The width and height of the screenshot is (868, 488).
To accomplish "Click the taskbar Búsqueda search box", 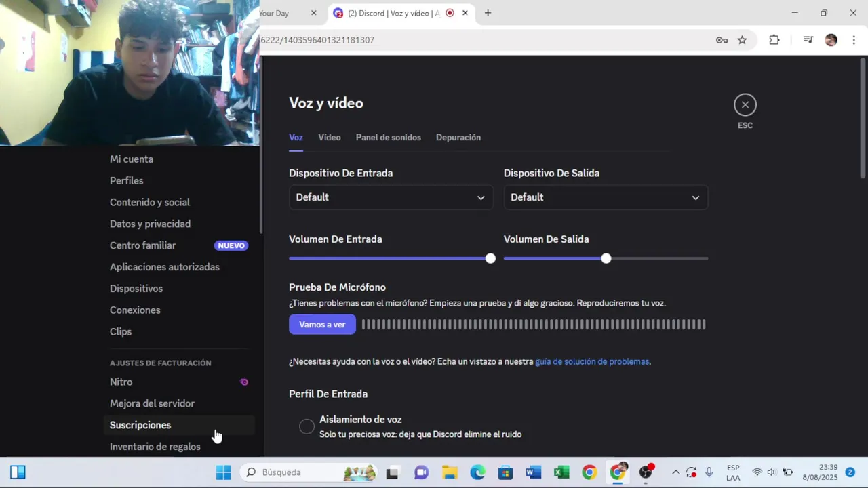I will coord(309,472).
